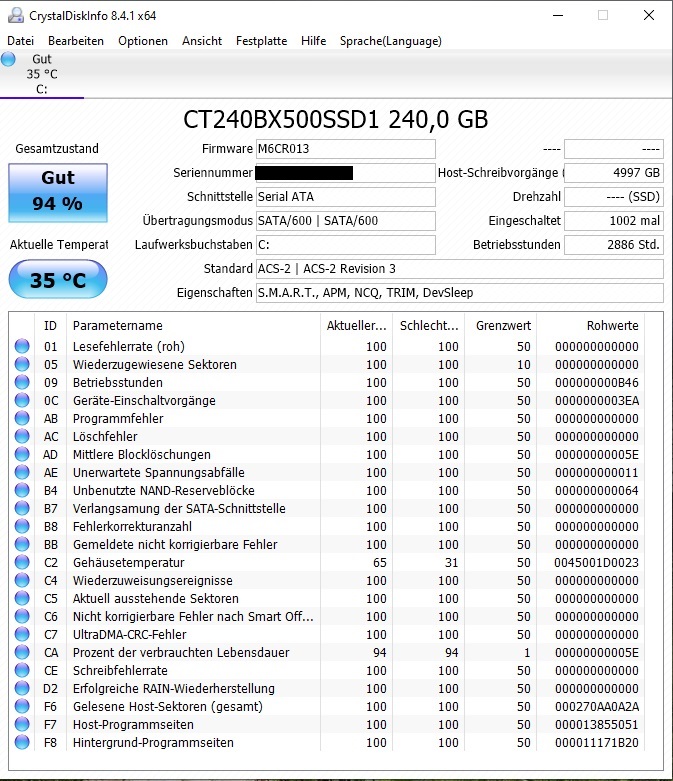
Task: Click the 35 °C temperature button
Action: [58, 279]
